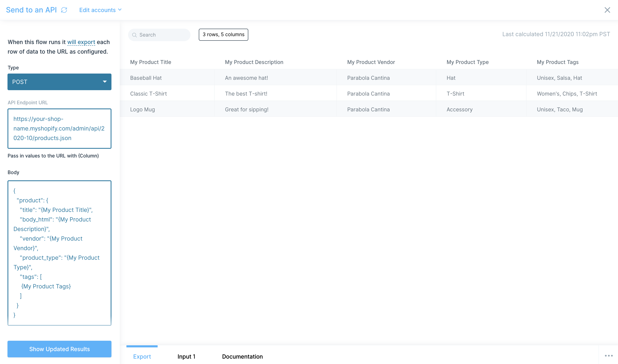
Task: Click the refresh icon beside Send to an API
Action: 64,10
